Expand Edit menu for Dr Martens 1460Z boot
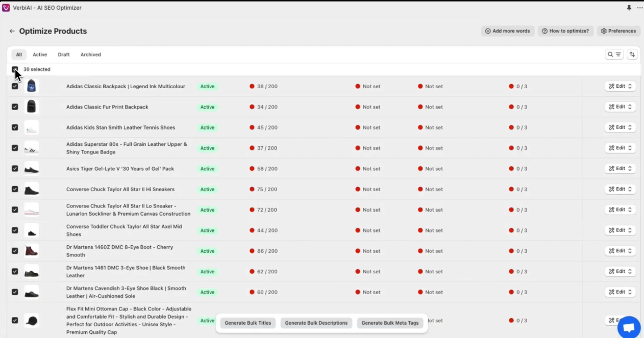This screenshot has width=644, height=338. (620, 251)
